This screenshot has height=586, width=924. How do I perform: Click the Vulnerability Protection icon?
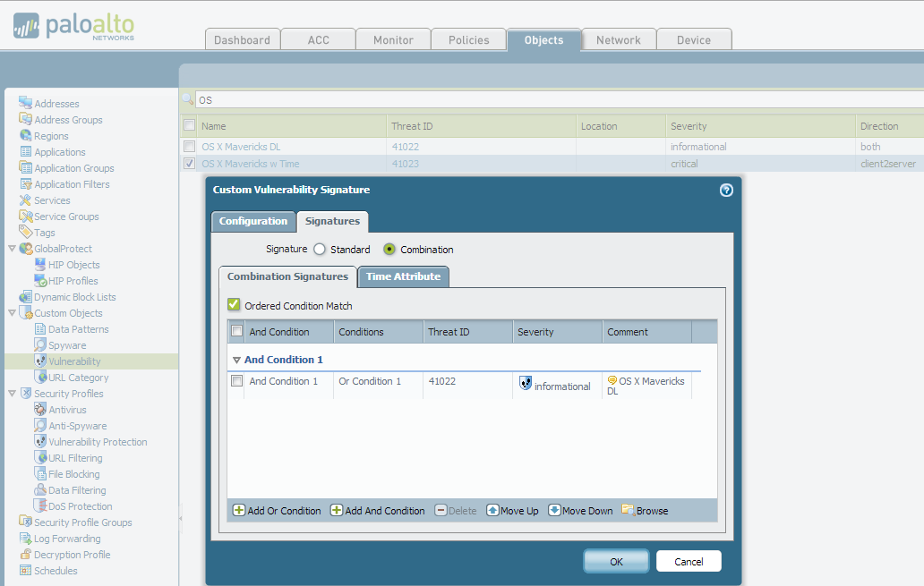(40, 441)
